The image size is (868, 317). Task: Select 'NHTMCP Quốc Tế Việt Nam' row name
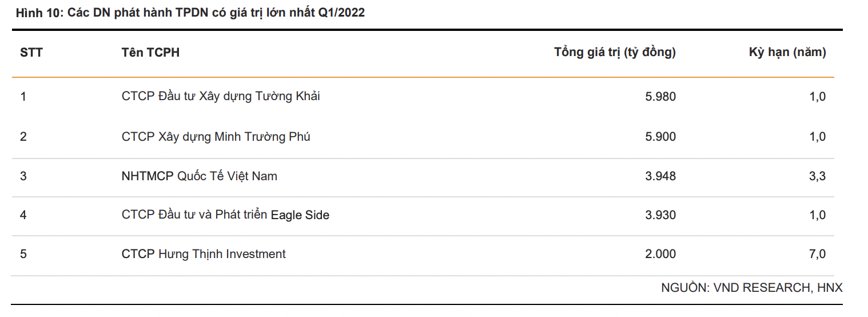point(199,176)
